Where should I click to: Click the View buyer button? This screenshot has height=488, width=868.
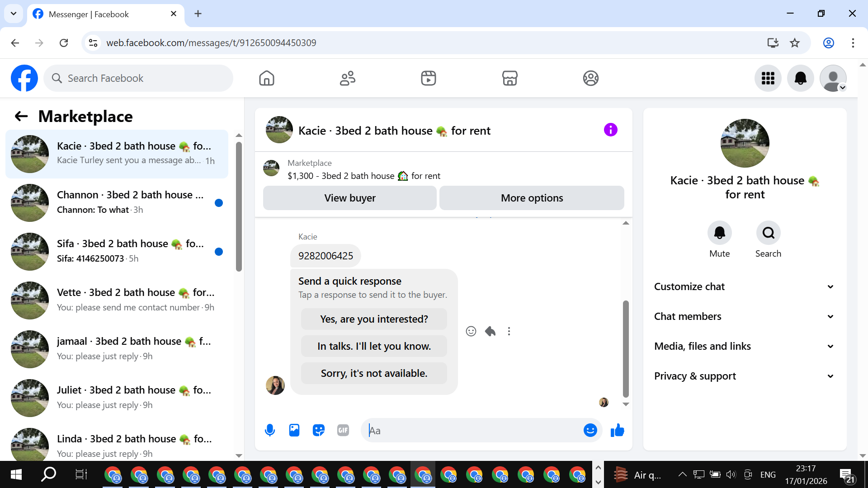coord(349,198)
